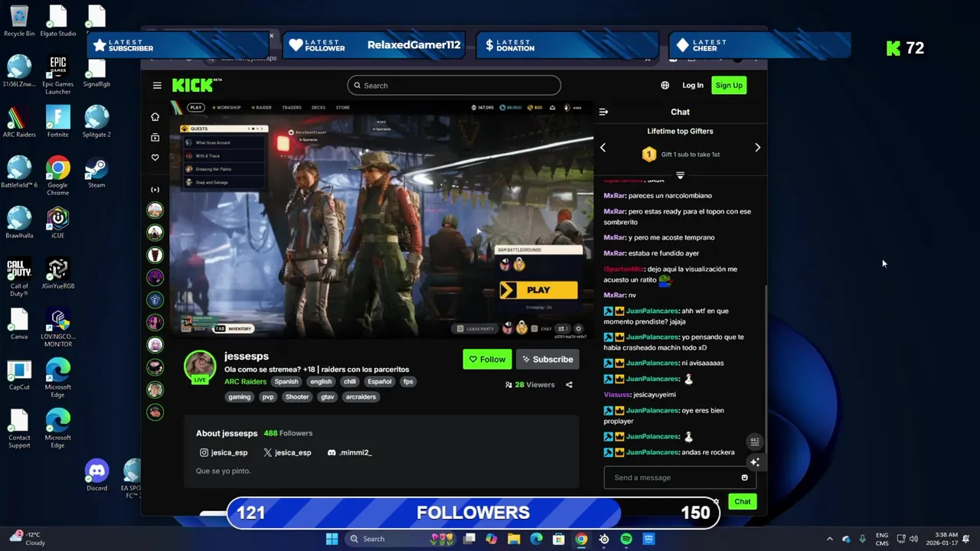This screenshot has width=980, height=551.
Task: Open Call of Duty desktop icon
Action: [19, 277]
